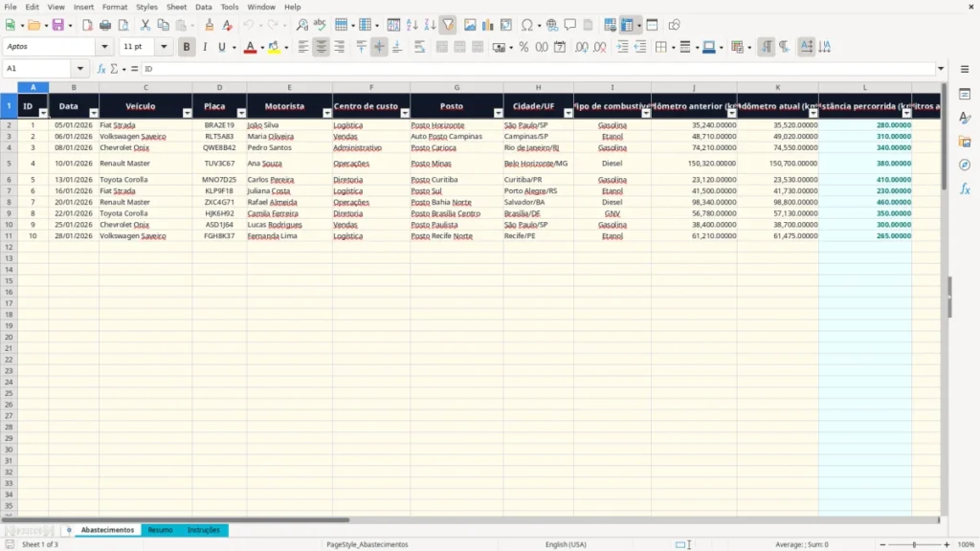
Task: Select the Abastecimentos sheet tab
Action: tap(107, 530)
